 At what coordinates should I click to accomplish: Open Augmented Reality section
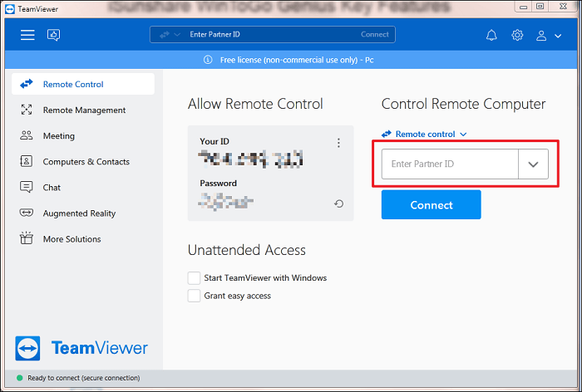tap(83, 213)
